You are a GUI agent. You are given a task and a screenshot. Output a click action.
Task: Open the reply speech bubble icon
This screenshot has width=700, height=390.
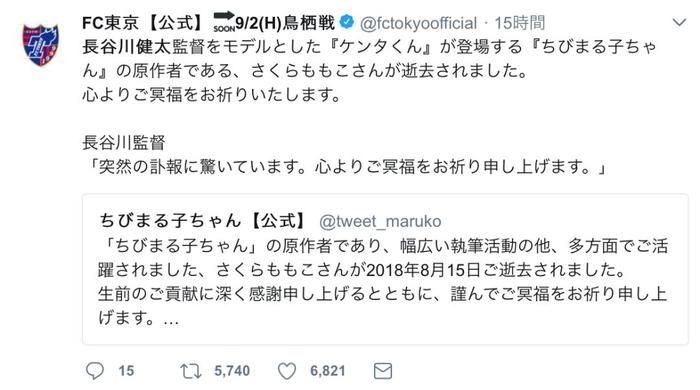coord(95,371)
